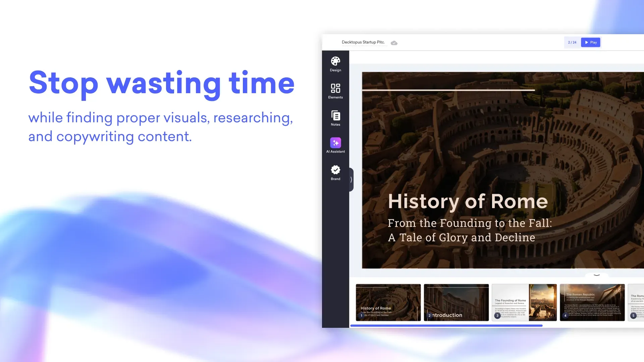This screenshot has width=644, height=362.
Task: Select the History of Rome slide title
Action: pyautogui.click(x=468, y=201)
